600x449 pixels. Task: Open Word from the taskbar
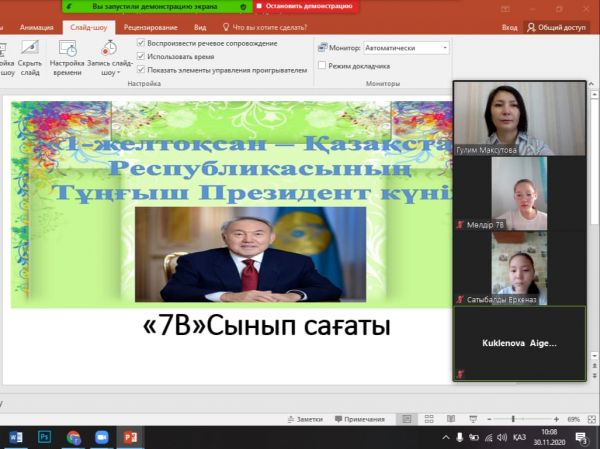(x=15, y=438)
